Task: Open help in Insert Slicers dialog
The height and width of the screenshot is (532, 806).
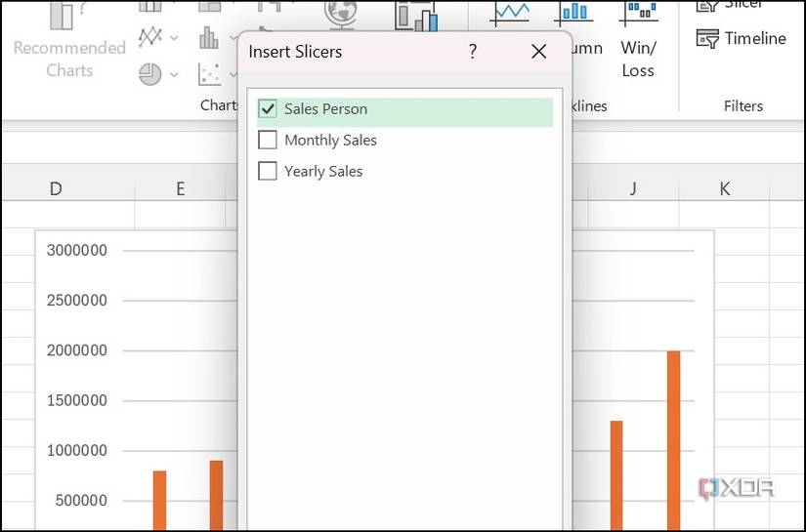Action: pyautogui.click(x=473, y=52)
